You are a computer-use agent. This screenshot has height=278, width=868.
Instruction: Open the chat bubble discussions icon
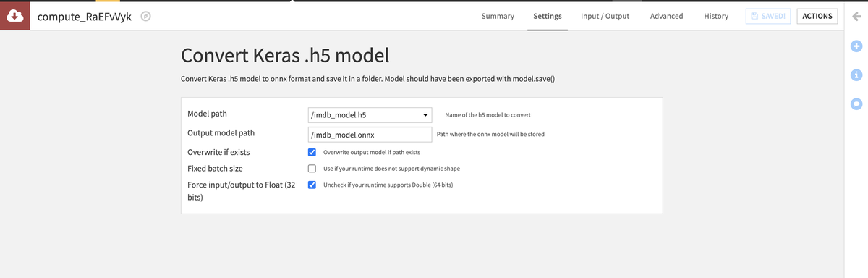pos(856,104)
